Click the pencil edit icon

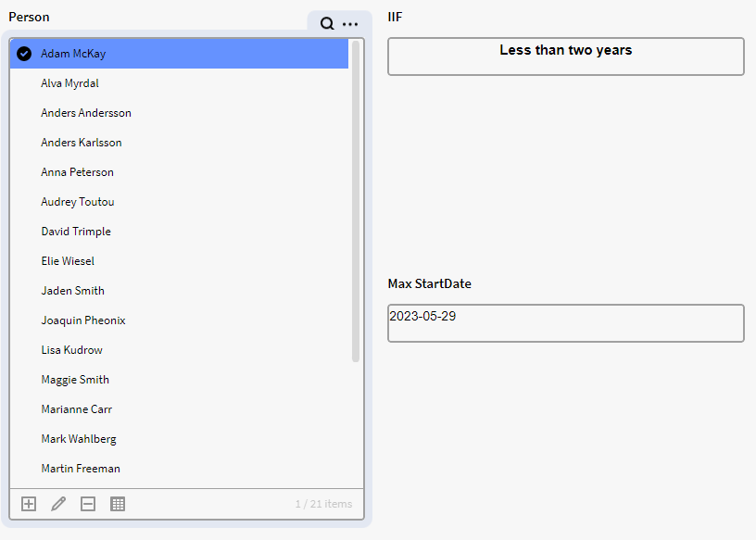(x=58, y=504)
